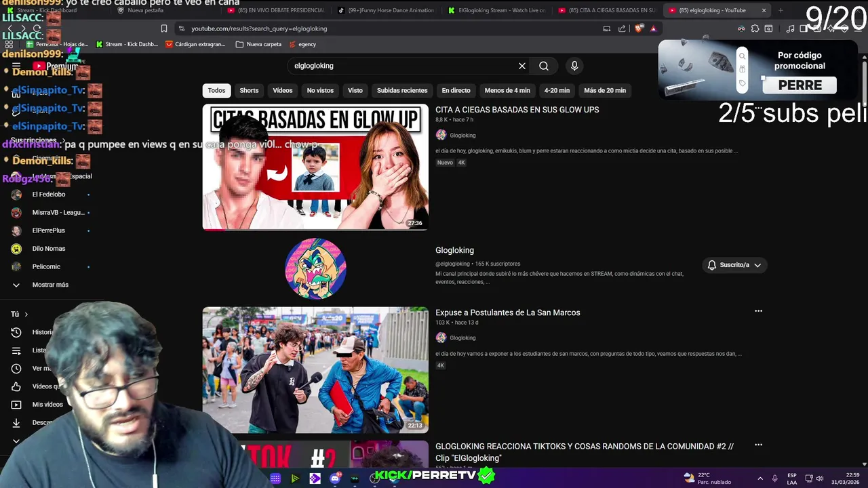Open Dilo Nomas channel avatar in subscriptions

pos(16,249)
